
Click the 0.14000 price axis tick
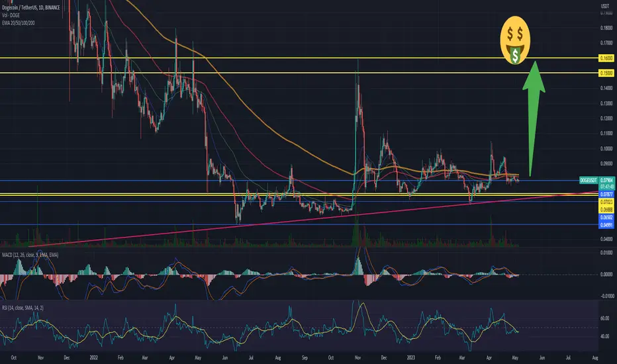coord(606,88)
